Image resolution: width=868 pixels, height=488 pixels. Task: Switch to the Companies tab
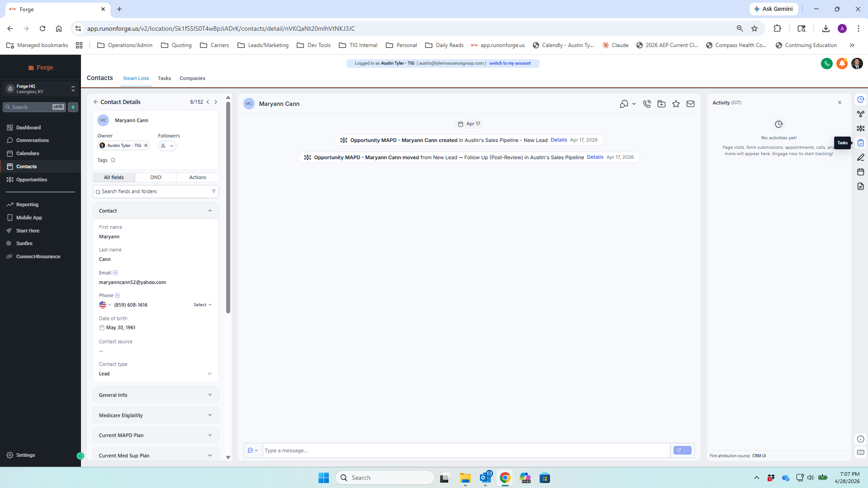(192, 79)
